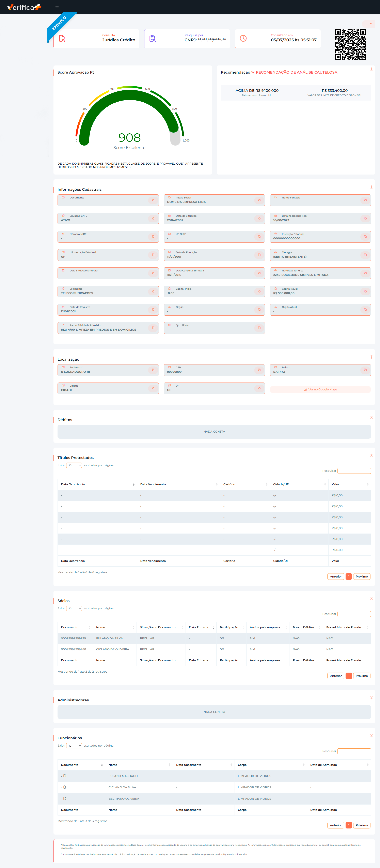Click info icon in Recomendação panel

371,69
